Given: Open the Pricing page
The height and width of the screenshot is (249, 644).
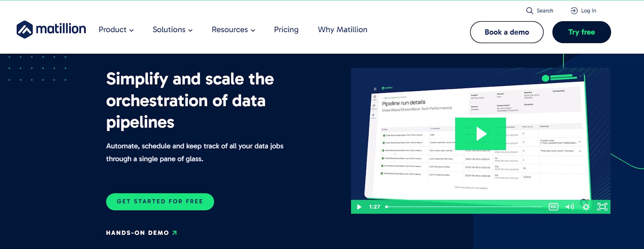Looking at the screenshot, I should point(286,30).
